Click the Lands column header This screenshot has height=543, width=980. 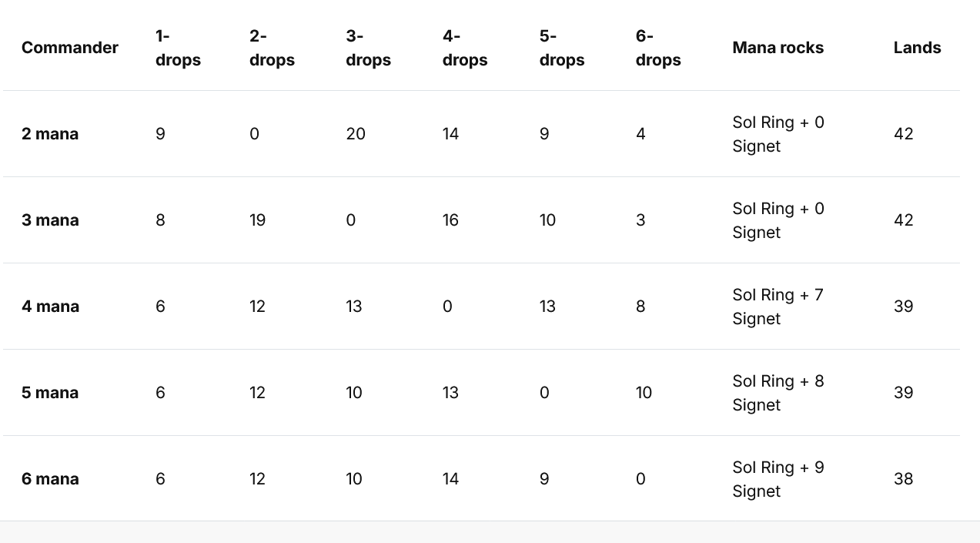(x=917, y=48)
